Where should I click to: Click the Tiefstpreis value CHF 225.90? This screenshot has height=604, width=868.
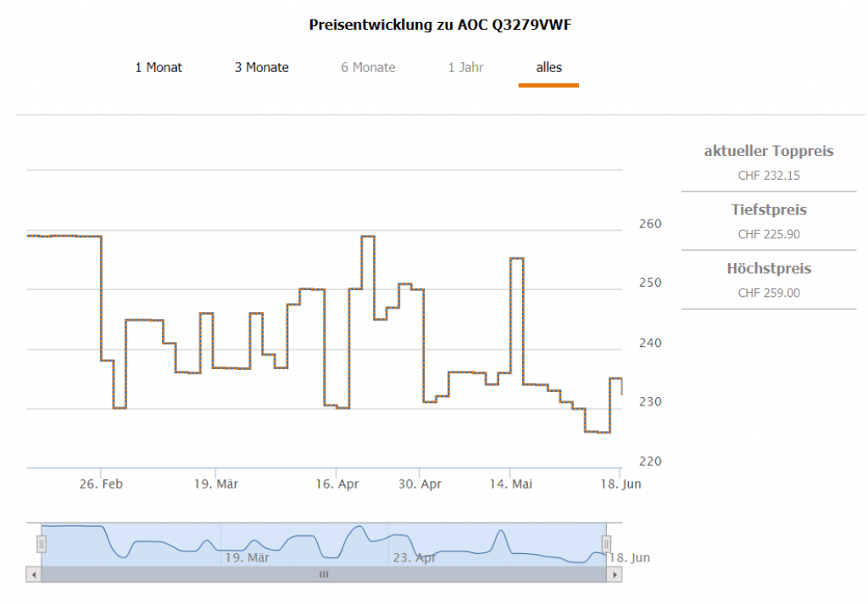pyautogui.click(x=769, y=234)
